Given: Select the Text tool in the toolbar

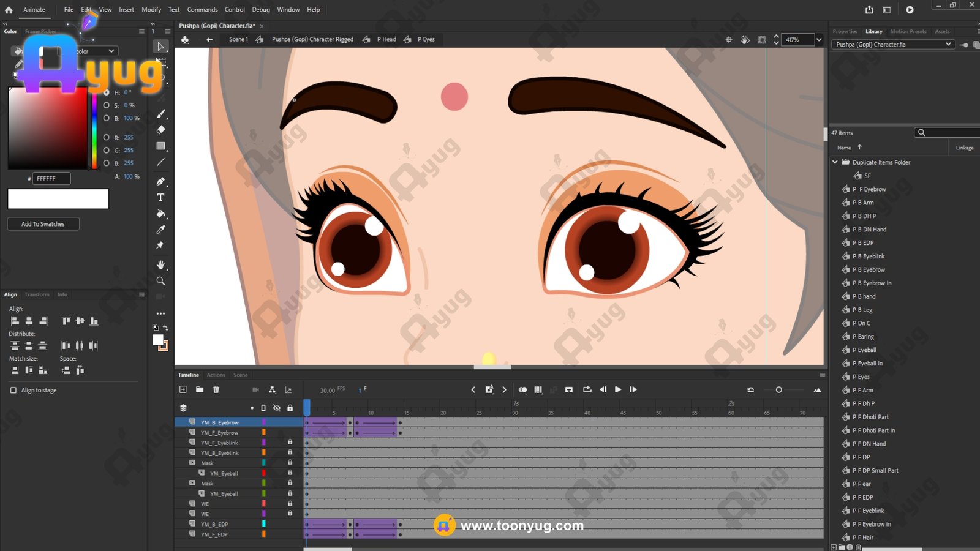Looking at the screenshot, I should (160, 198).
